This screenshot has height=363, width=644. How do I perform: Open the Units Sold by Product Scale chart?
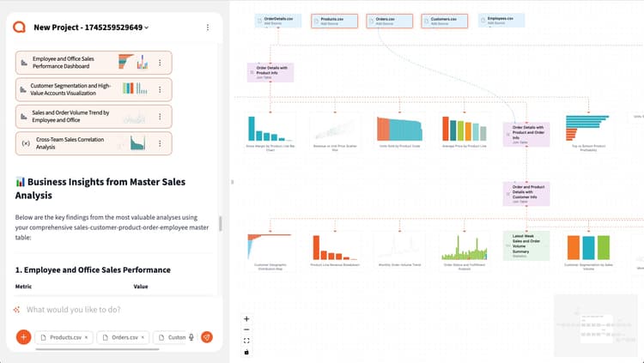pos(399,132)
